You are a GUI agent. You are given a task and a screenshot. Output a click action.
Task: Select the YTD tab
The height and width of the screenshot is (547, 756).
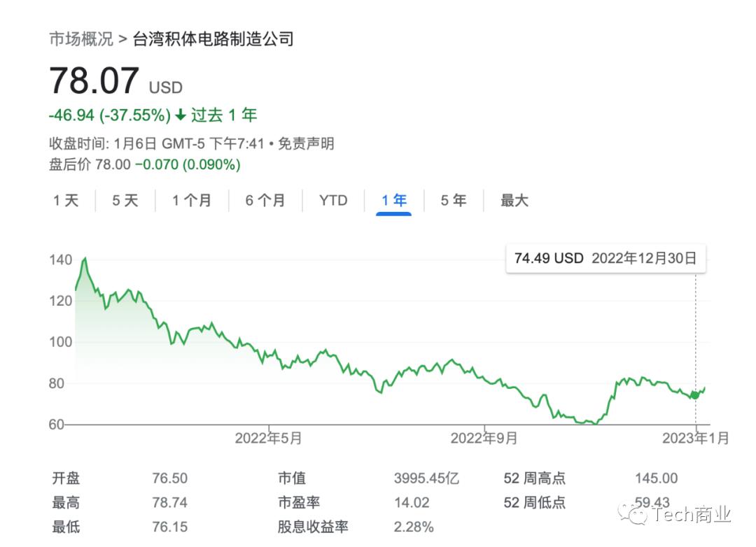[333, 200]
